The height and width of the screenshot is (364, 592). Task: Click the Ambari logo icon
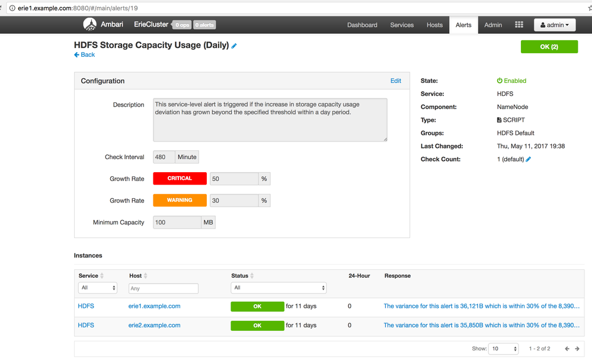[x=90, y=25]
